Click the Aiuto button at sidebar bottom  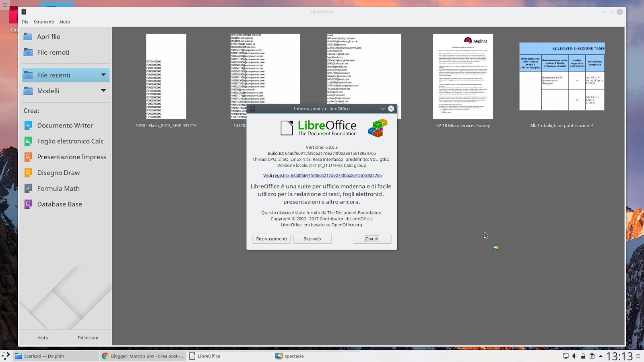tap(43, 338)
